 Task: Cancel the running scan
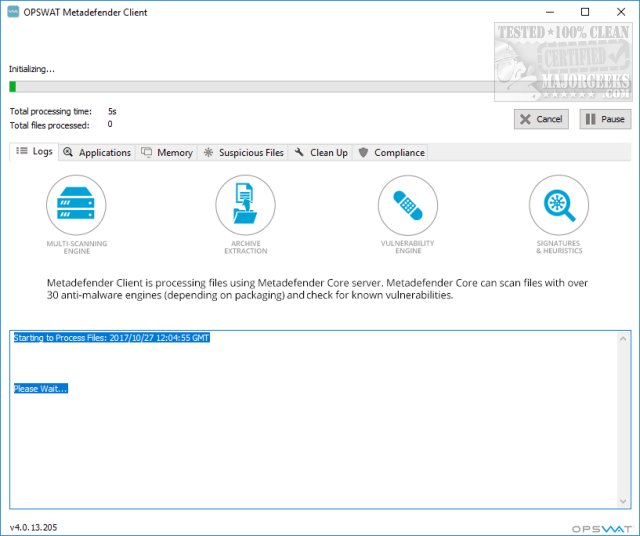point(541,119)
